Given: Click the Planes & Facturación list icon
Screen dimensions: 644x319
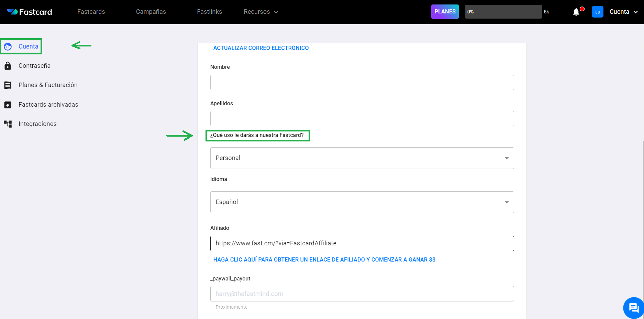Looking at the screenshot, I should click(x=8, y=85).
